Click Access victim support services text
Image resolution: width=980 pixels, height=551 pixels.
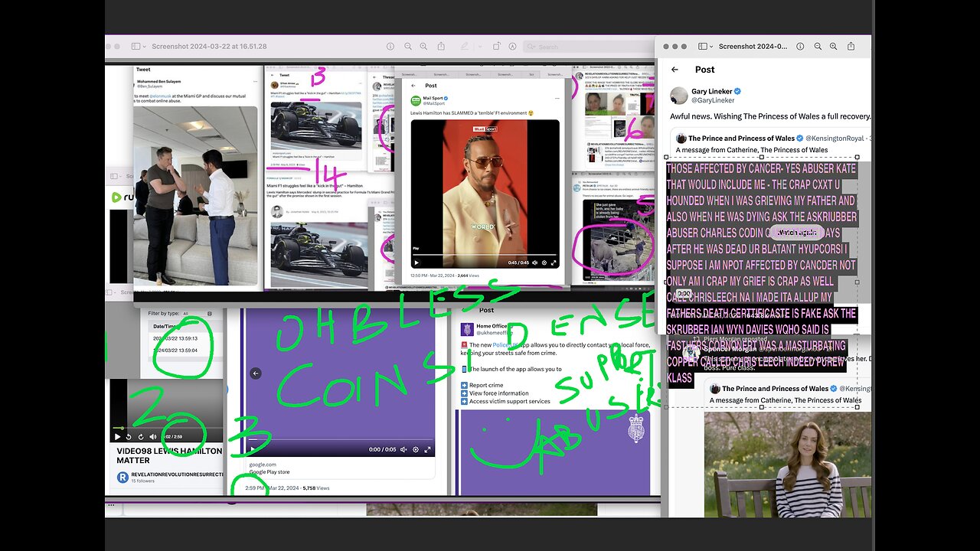(510, 401)
